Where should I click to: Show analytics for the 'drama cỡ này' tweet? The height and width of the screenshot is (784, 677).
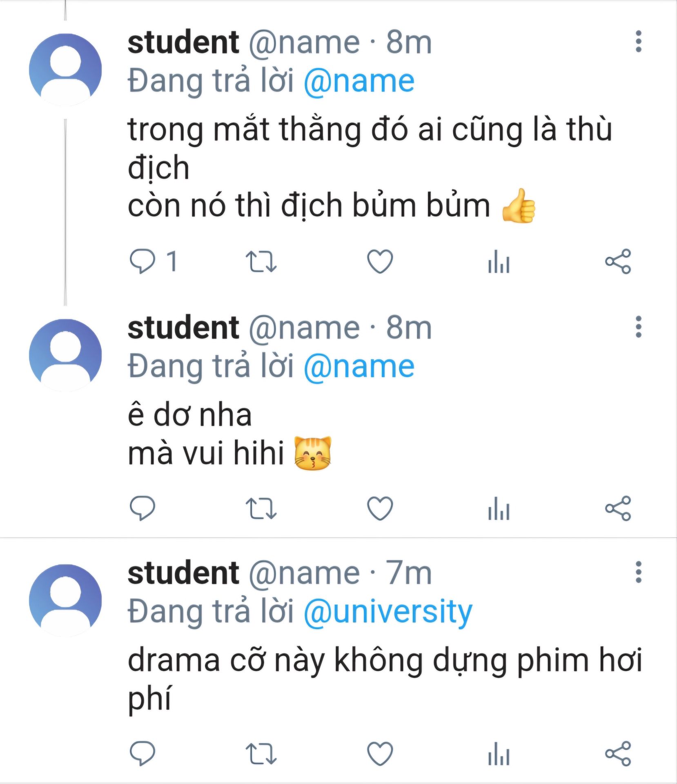499,753
